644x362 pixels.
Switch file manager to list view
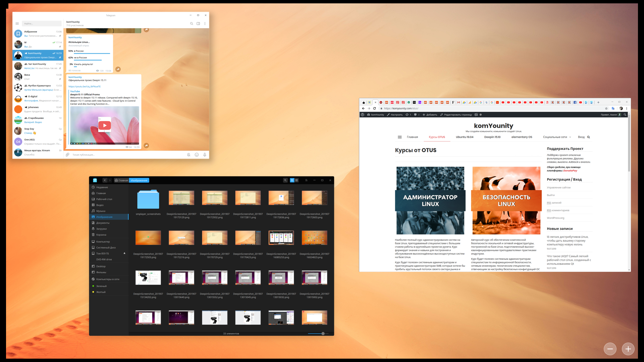(x=297, y=180)
